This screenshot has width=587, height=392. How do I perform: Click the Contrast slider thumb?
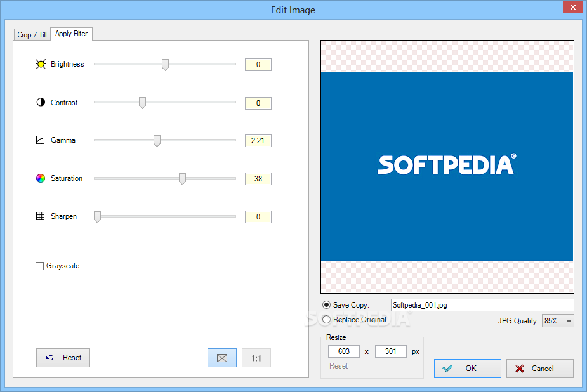[142, 103]
